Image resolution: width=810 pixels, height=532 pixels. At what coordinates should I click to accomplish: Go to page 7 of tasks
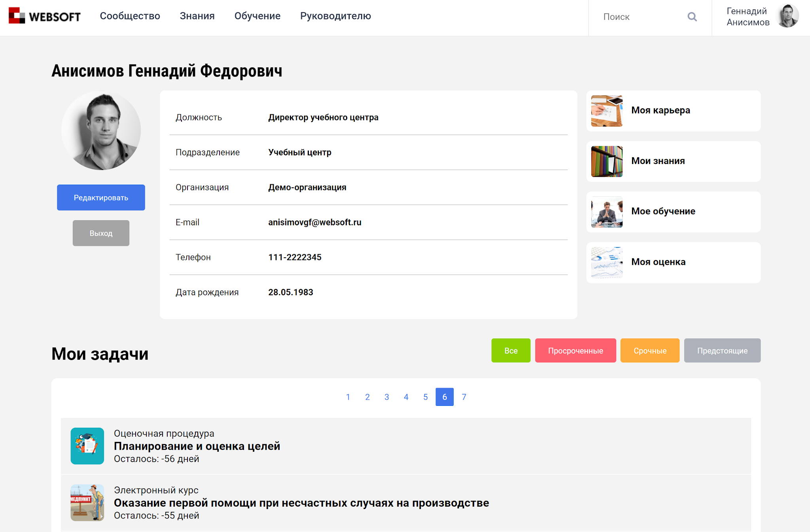click(x=464, y=397)
